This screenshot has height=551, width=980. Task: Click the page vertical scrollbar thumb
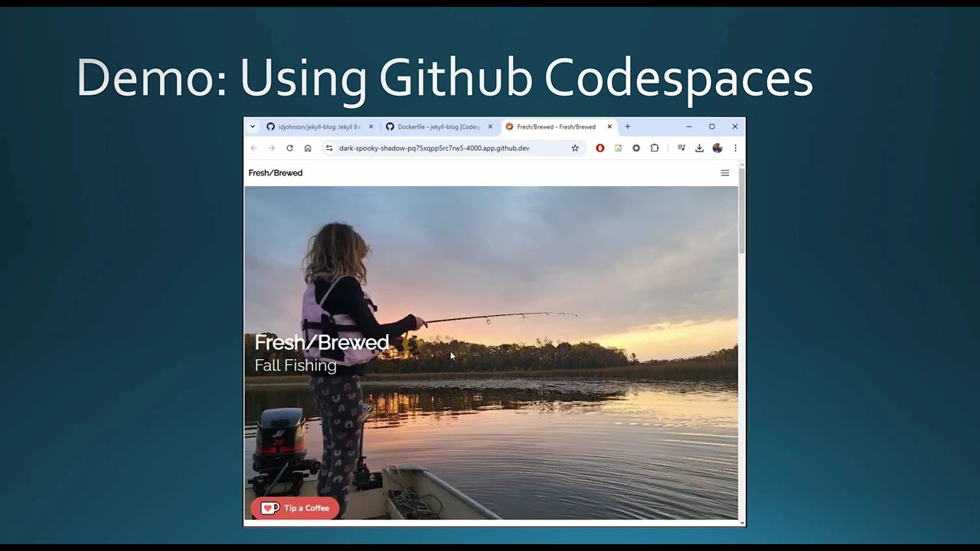tap(741, 212)
